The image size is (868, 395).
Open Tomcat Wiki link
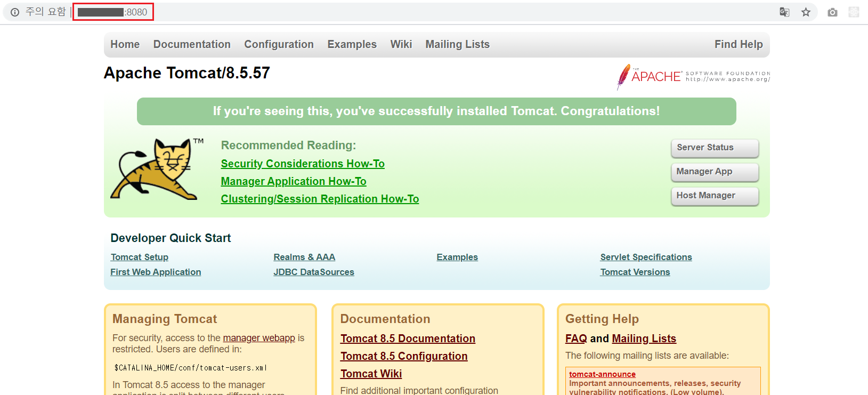[371, 374]
